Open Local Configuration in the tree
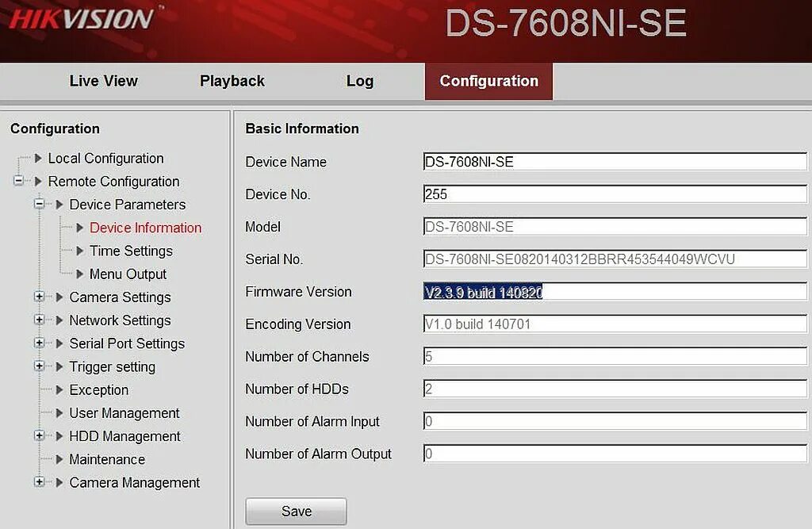 pyautogui.click(x=105, y=159)
